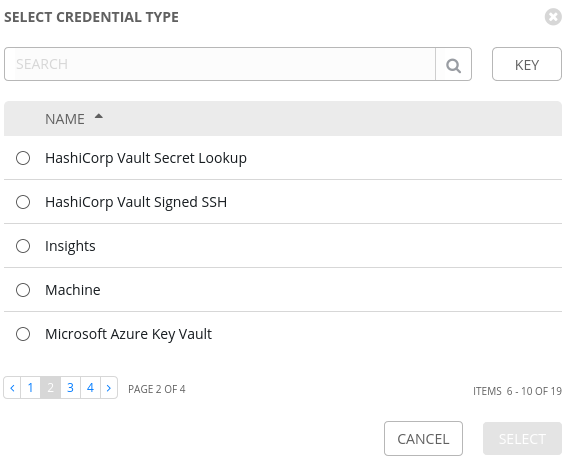
Task: Jump to page 4 of results
Action: click(90, 388)
